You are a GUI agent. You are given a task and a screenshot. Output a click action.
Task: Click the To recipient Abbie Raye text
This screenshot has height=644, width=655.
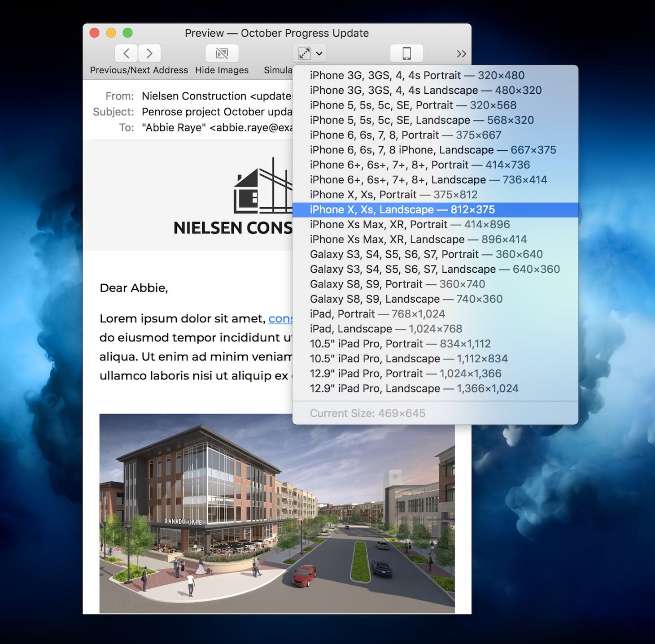(217, 128)
